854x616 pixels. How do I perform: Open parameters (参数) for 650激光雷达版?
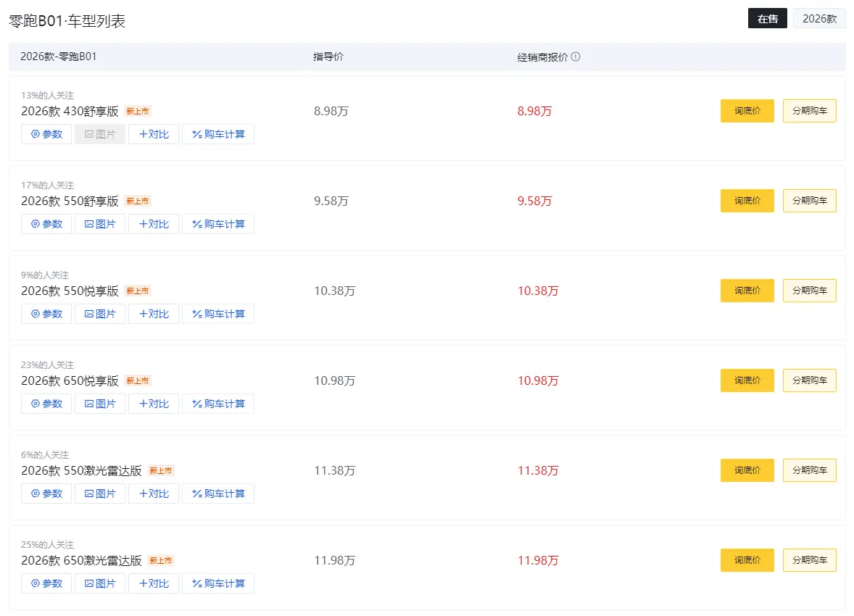tap(46, 583)
